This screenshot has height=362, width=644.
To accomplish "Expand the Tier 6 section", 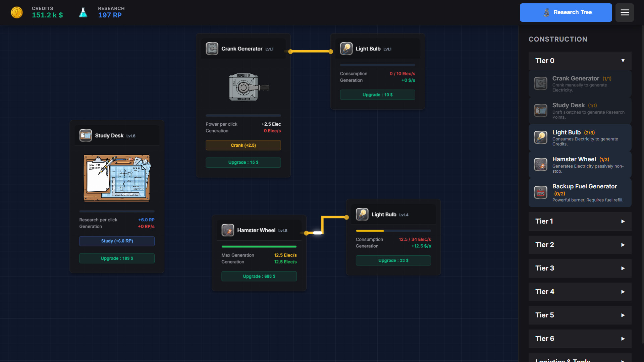I will [x=580, y=339].
